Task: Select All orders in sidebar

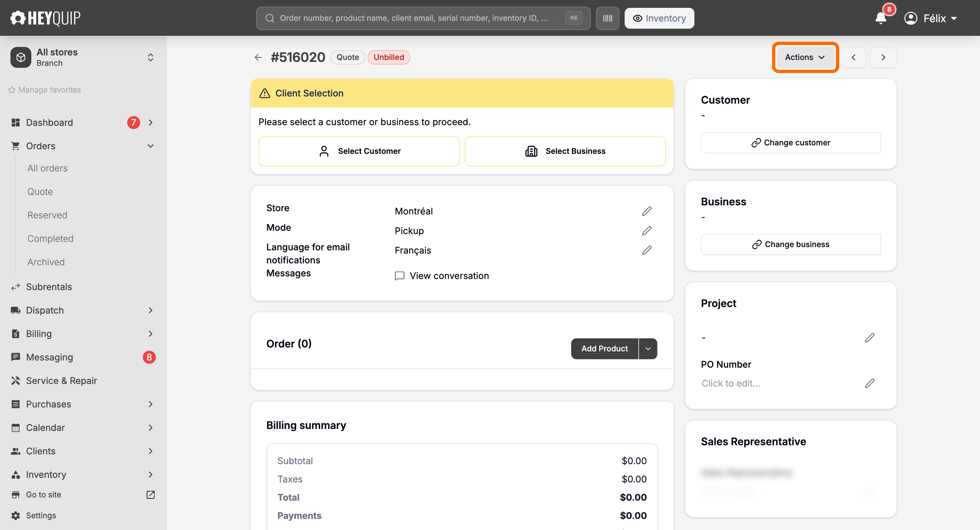Action: coord(48,169)
